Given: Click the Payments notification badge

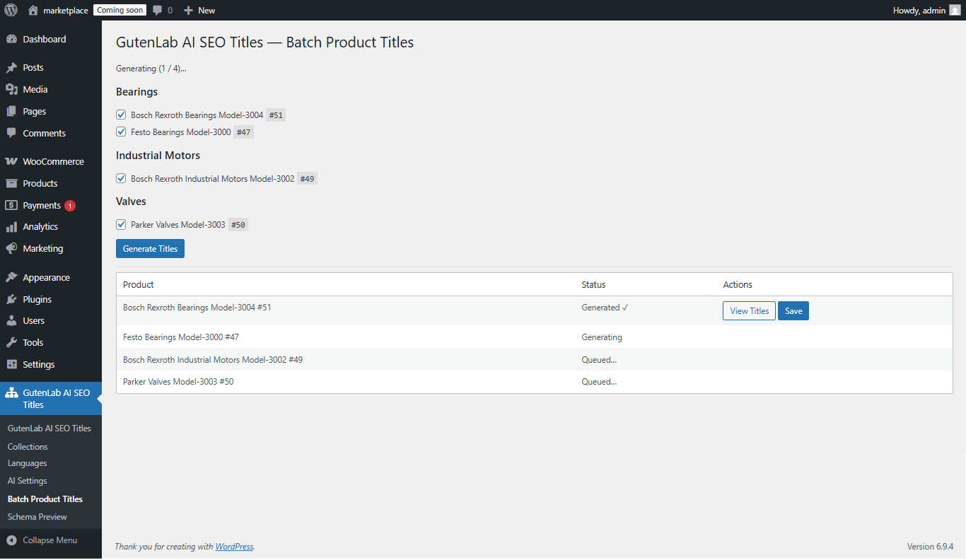Looking at the screenshot, I should tap(70, 206).
